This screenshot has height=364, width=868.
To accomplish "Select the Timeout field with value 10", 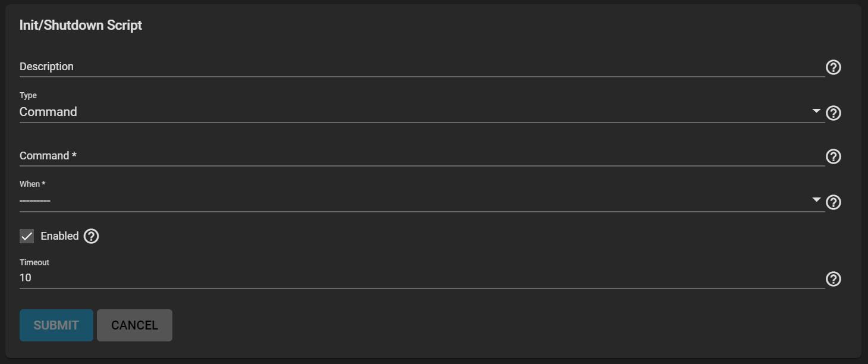I will (416, 278).
